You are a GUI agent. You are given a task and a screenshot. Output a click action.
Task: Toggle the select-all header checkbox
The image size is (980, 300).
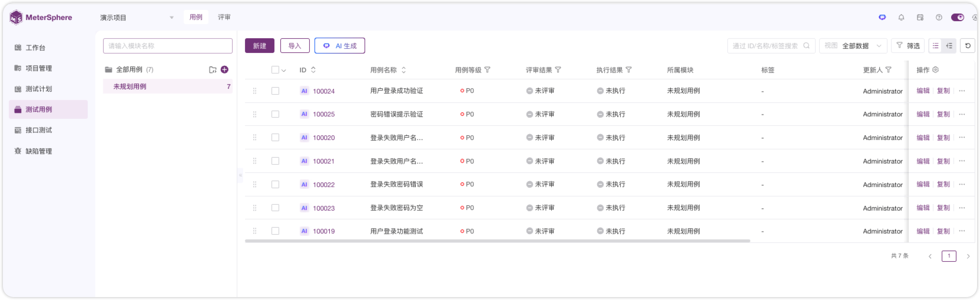coord(275,70)
